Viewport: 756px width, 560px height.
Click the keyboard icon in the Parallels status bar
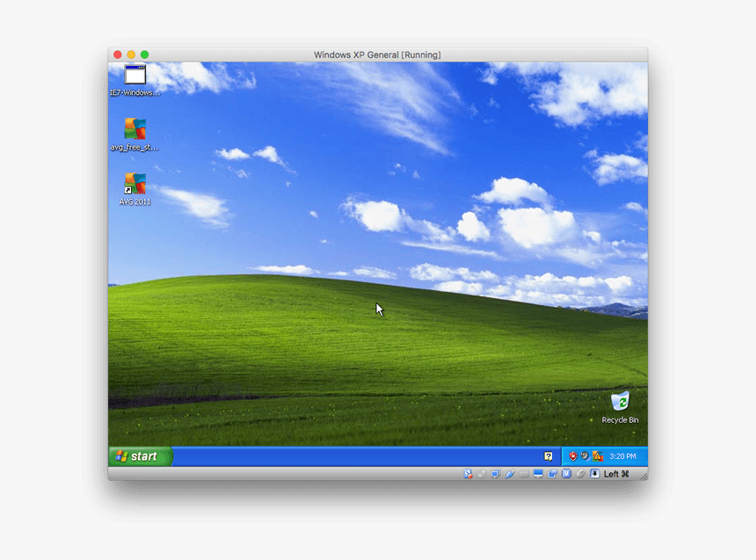(x=523, y=473)
